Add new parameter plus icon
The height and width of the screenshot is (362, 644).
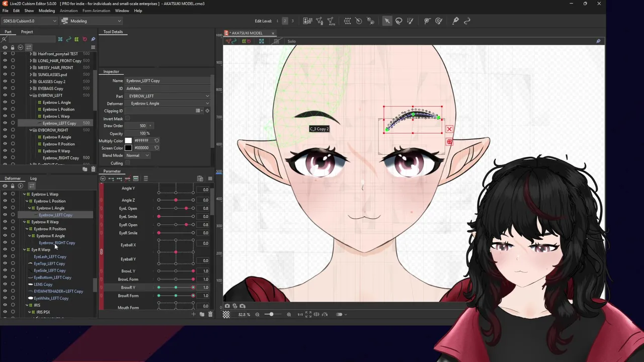coord(193,314)
